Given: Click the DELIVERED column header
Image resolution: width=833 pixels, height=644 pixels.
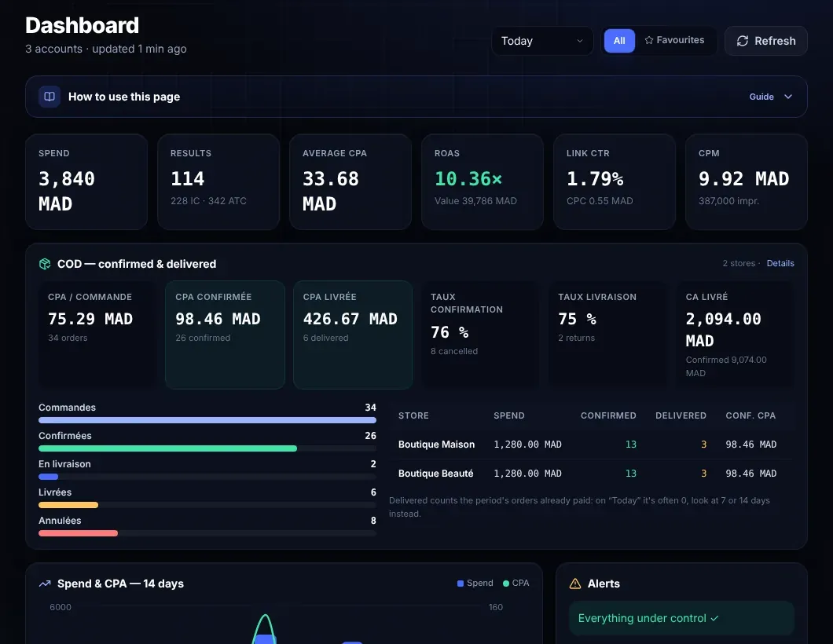Looking at the screenshot, I should [x=681, y=415].
